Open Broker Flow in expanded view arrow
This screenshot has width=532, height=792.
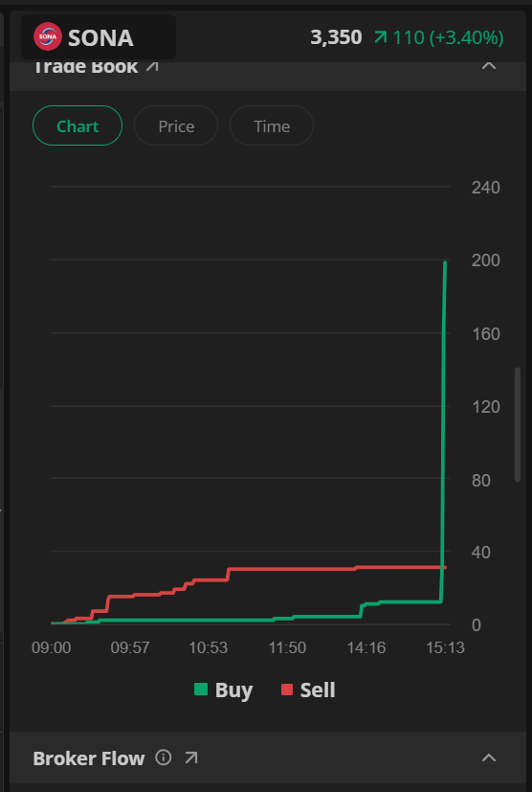191,758
